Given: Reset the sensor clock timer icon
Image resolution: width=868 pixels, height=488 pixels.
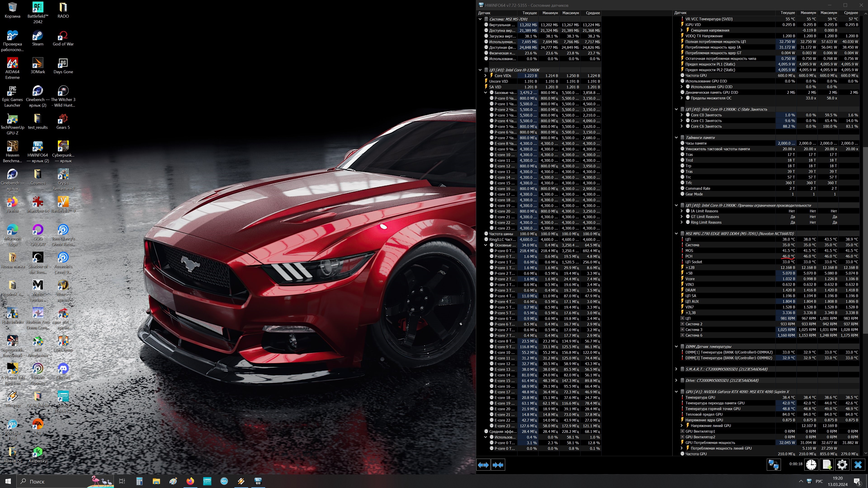Looking at the screenshot, I should 811,465.
